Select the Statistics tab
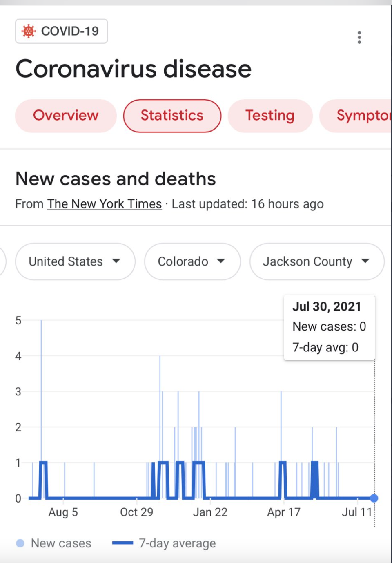 click(x=172, y=116)
